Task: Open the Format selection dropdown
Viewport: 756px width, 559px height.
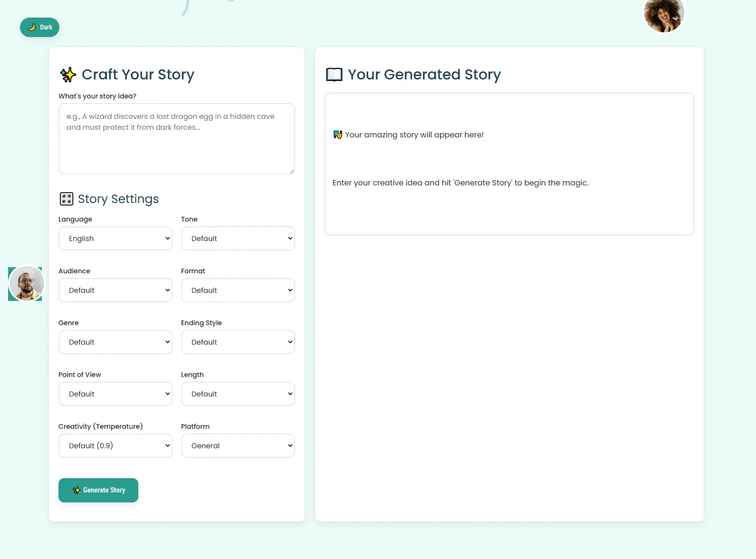Action: (x=238, y=290)
